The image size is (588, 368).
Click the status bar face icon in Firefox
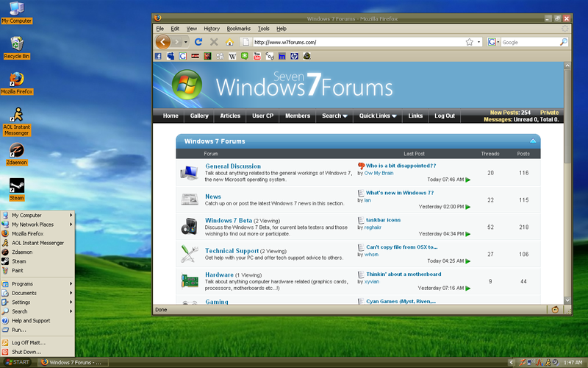555,310
